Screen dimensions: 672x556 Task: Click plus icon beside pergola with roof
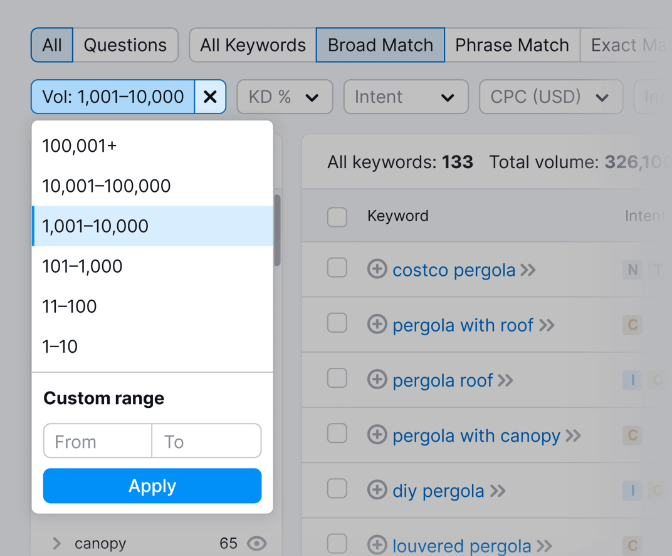pyautogui.click(x=377, y=325)
